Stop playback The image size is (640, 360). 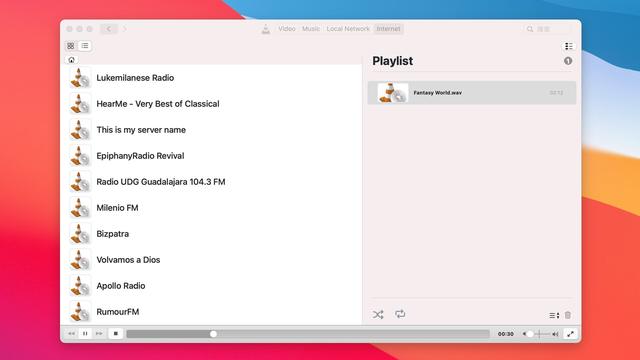(116, 334)
